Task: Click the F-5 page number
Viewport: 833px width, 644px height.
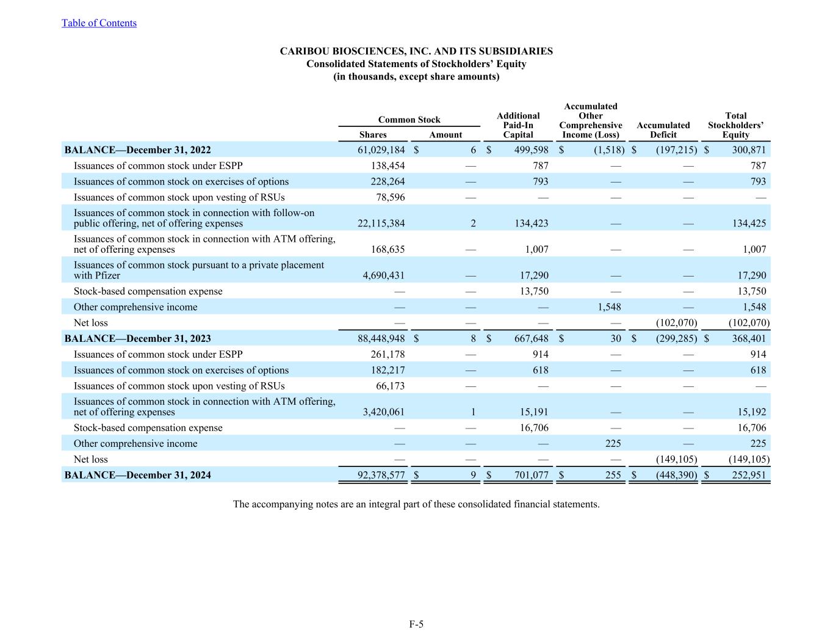Action: point(416,624)
